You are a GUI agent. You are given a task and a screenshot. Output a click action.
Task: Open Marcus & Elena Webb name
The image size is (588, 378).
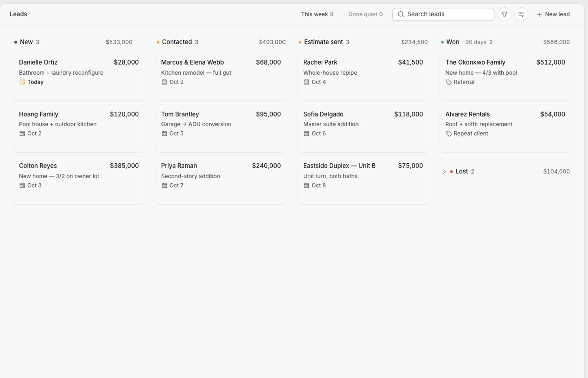192,62
